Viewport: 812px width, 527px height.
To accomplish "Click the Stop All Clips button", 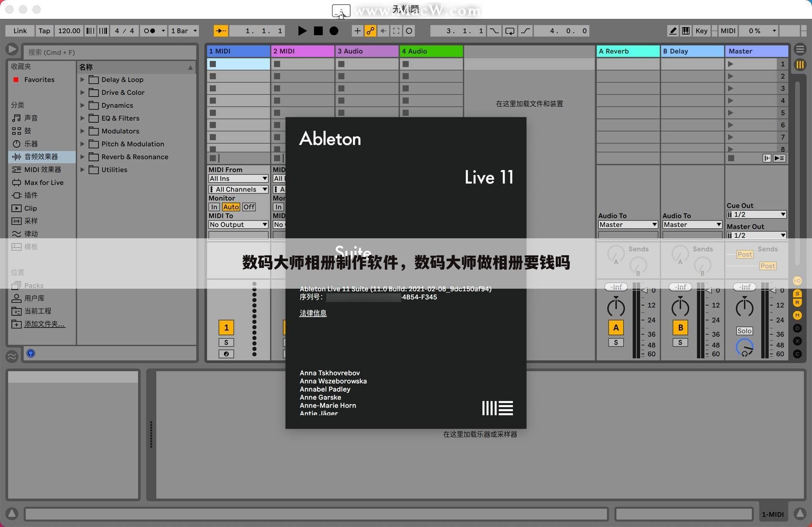I will tap(731, 158).
